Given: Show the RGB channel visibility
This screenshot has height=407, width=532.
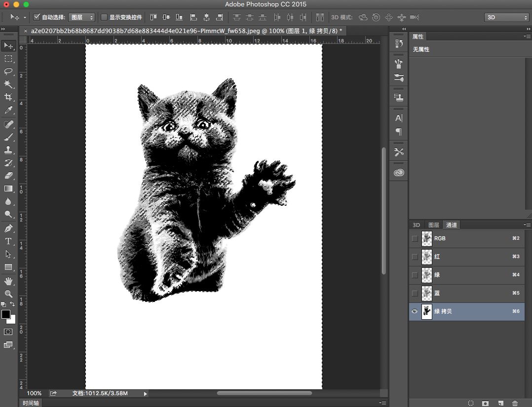Looking at the screenshot, I should pos(415,238).
